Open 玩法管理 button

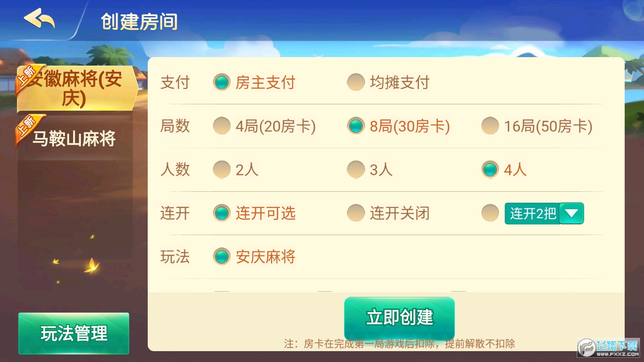pyautogui.click(x=74, y=333)
